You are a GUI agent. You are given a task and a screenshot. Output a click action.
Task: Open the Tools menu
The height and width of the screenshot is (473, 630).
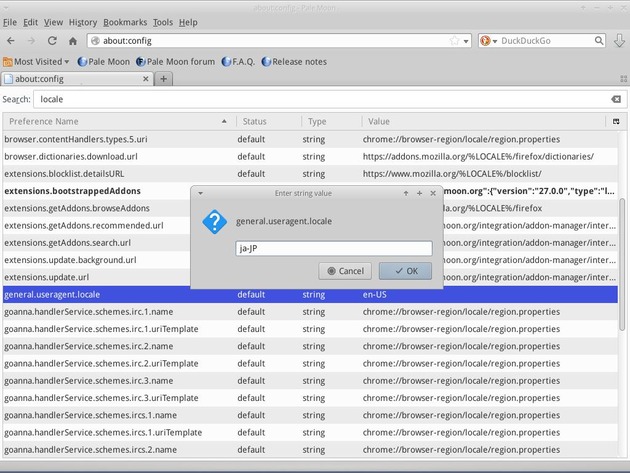163,23
